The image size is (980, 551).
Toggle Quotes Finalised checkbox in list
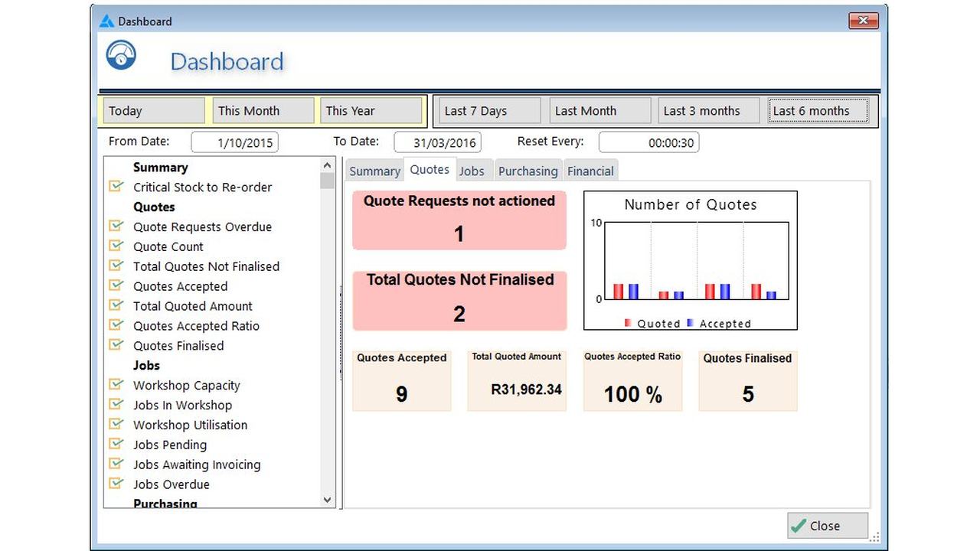tap(116, 345)
